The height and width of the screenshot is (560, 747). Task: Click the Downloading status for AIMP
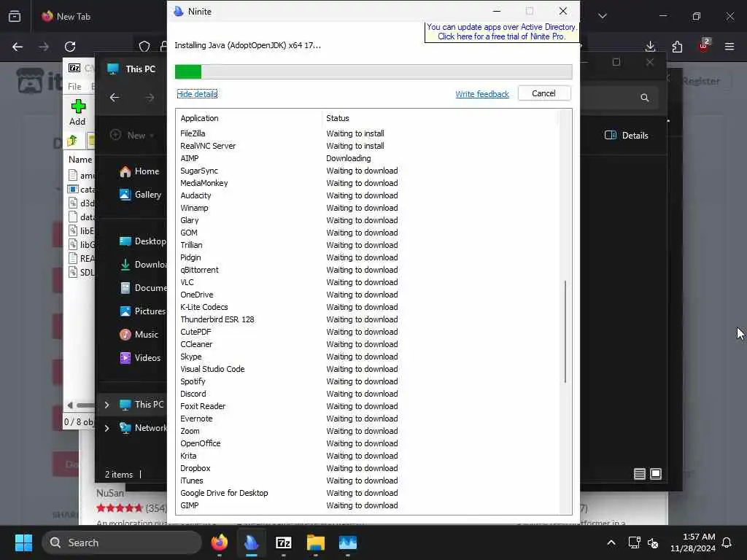(348, 158)
